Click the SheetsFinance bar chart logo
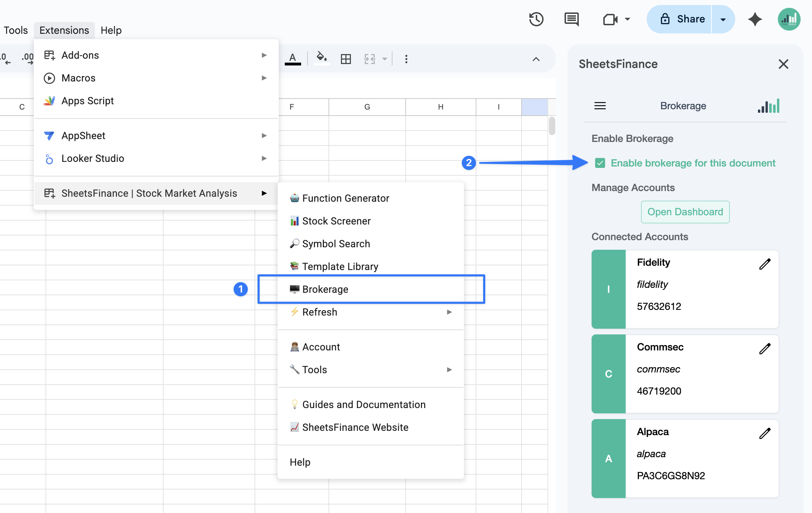 point(768,106)
